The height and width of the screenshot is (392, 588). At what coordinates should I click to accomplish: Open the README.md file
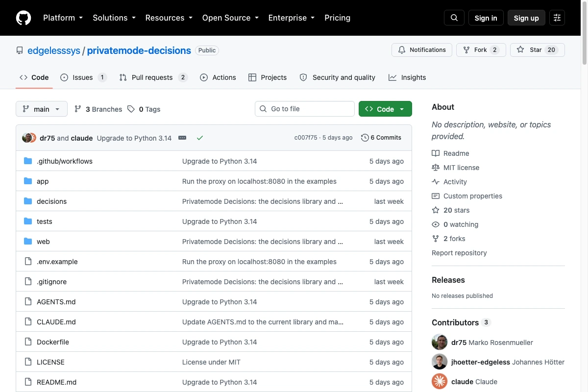(57, 382)
